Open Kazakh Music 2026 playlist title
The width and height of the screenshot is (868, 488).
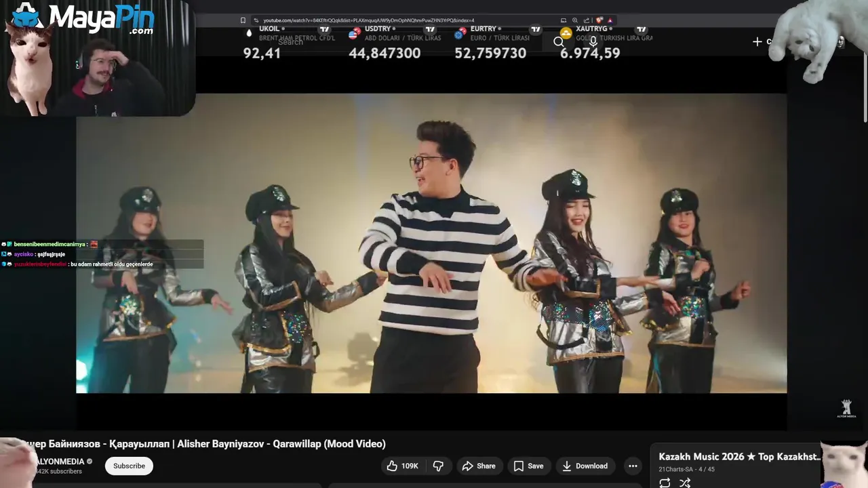click(x=739, y=457)
